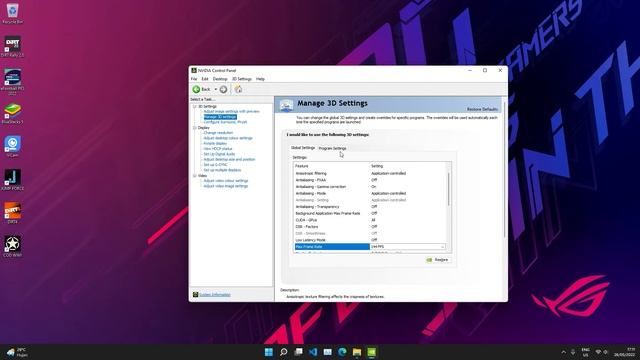Open Microsoft Edge from taskbar
Image resolution: width=640 pixels, height=360 pixels.
pyautogui.click(x=342, y=352)
